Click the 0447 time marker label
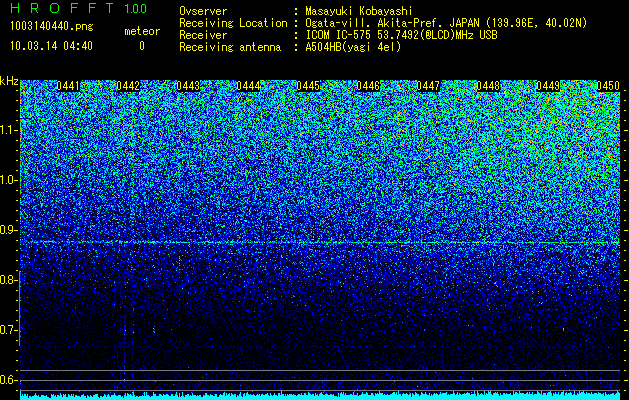This screenshot has width=629, height=400. click(x=428, y=86)
